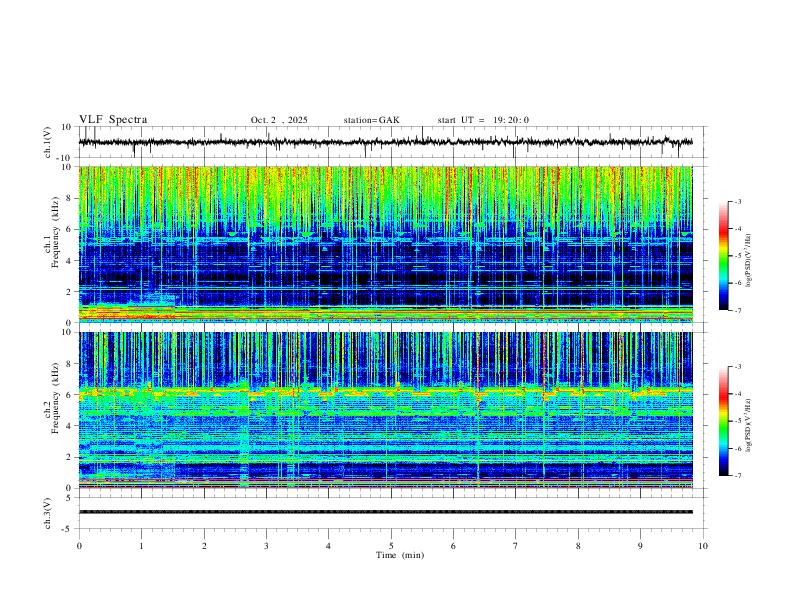Click the ch.3(V) axis label
Viewport: 792px width, 612px height.
pyautogui.click(x=48, y=513)
